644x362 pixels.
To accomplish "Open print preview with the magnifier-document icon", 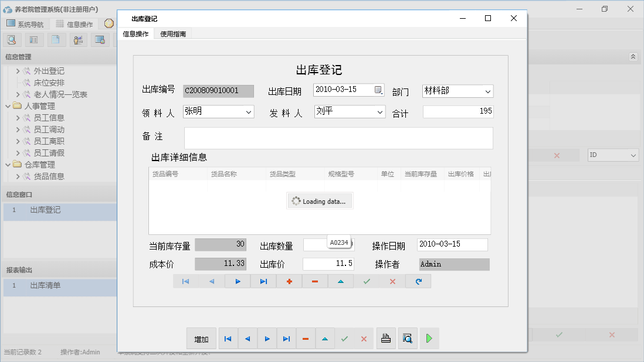I will [x=408, y=339].
